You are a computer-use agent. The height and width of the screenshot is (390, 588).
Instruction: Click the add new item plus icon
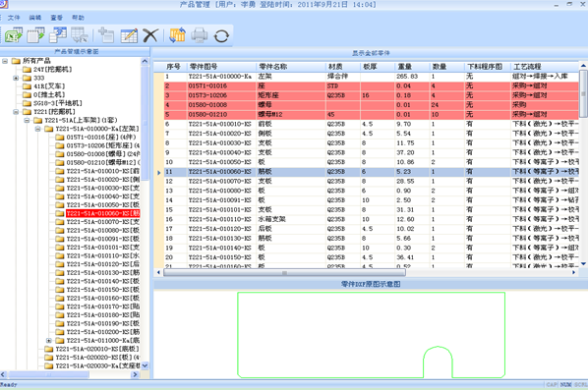click(106, 35)
